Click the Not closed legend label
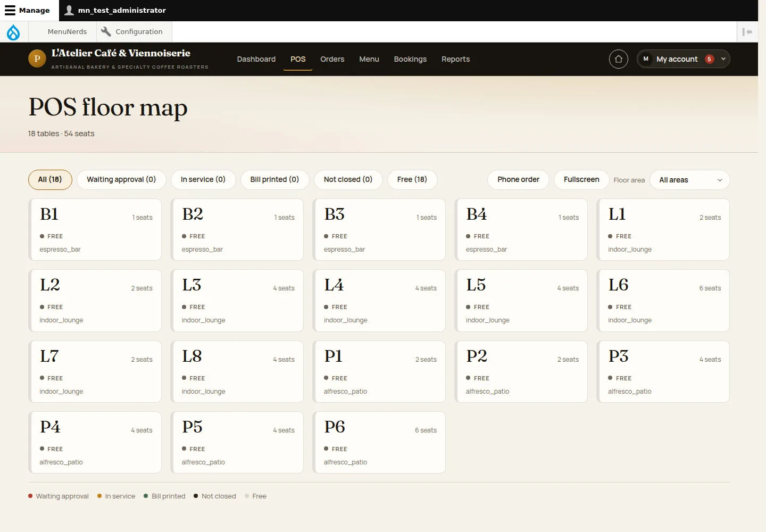The height and width of the screenshot is (532, 766). click(x=219, y=496)
